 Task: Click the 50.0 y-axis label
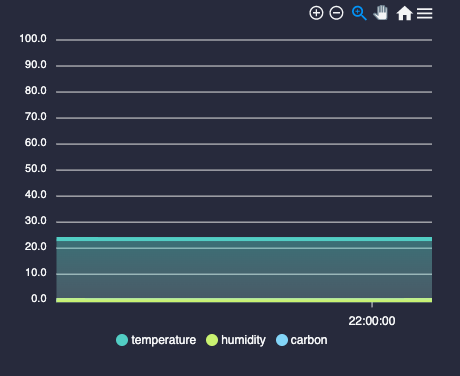pyautogui.click(x=36, y=169)
